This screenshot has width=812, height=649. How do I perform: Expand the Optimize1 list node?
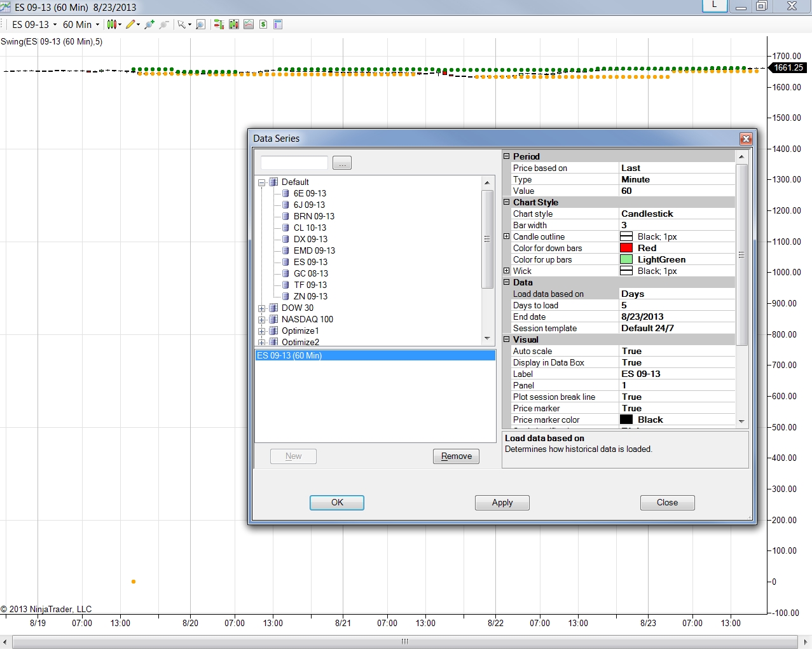tap(261, 331)
